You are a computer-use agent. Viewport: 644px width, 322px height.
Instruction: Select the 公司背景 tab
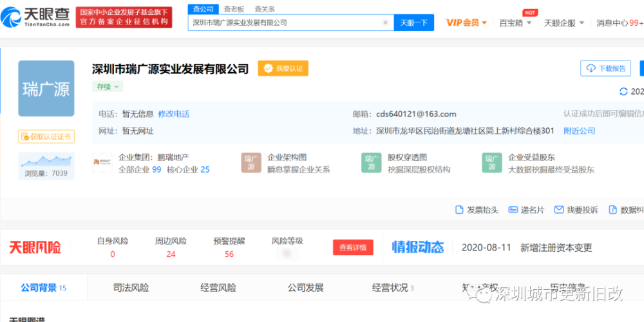click(x=44, y=287)
